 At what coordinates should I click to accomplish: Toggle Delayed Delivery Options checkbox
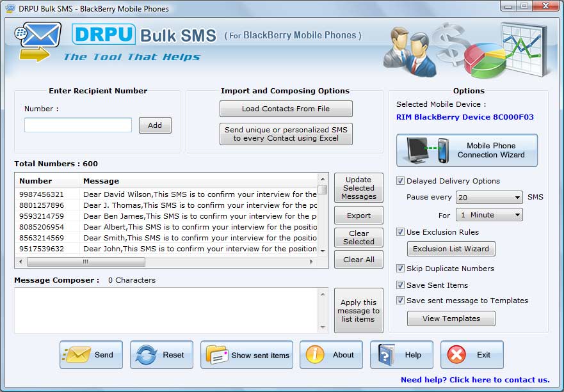click(x=400, y=181)
